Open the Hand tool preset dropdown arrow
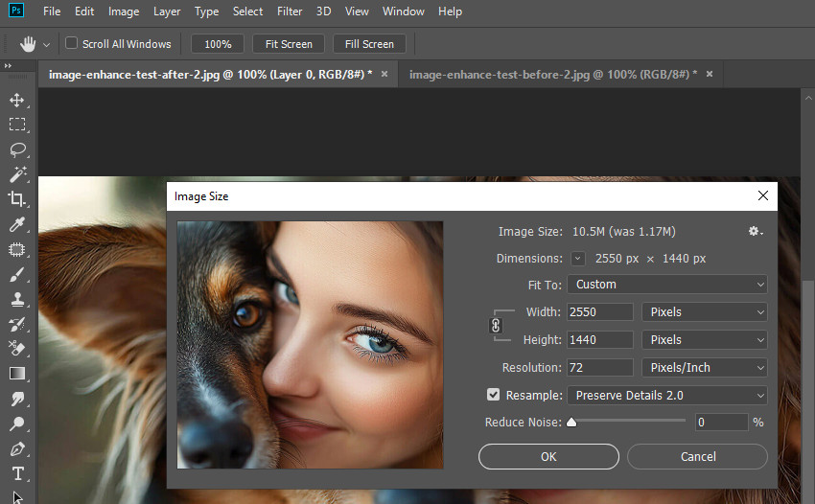The width and height of the screenshot is (815, 504). point(46,45)
